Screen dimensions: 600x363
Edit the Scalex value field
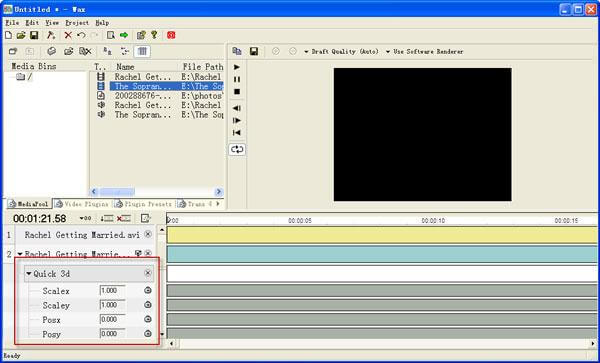tap(112, 291)
